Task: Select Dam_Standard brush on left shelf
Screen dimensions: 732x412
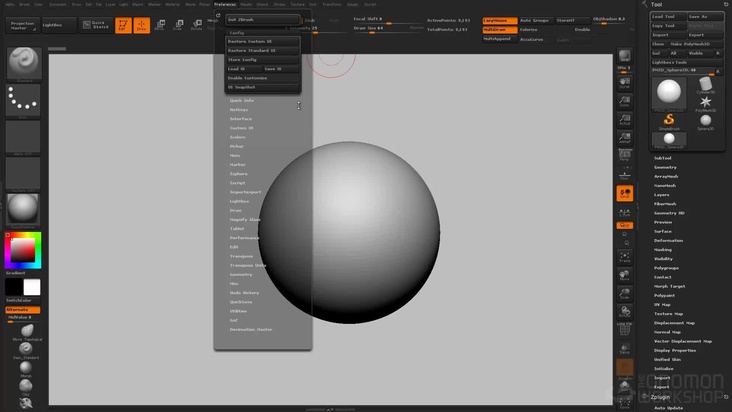Action: (26, 350)
